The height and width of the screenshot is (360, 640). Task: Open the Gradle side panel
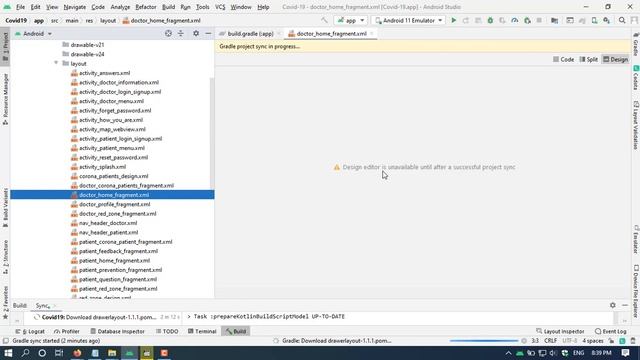636,44
